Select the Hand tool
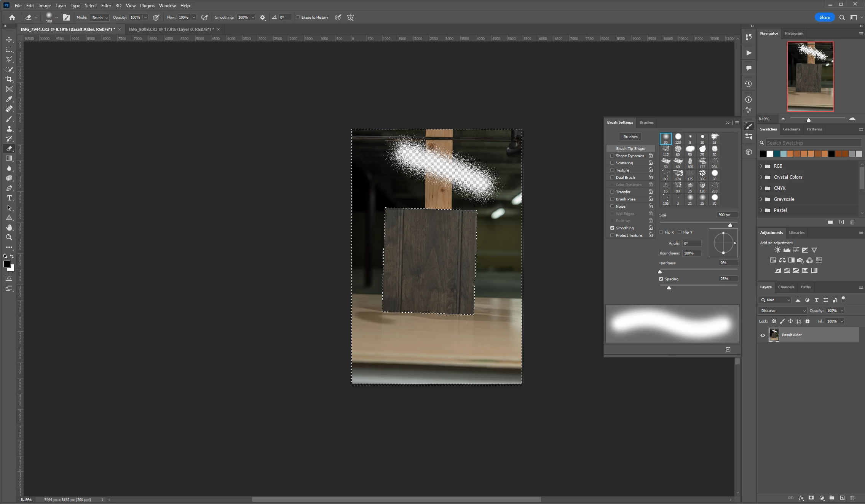The height and width of the screenshot is (504, 865). [9, 227]
